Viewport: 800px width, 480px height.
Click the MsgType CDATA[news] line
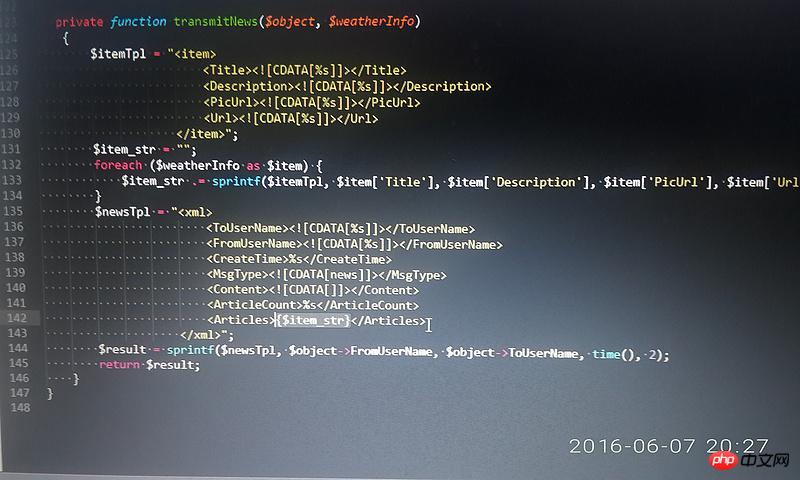coord(327,275)
